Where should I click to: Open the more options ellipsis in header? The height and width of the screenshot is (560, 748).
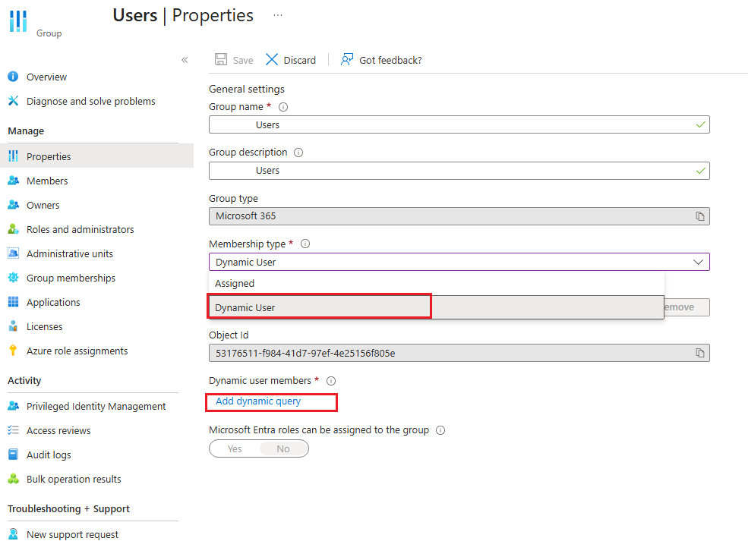[x=278, y=14]
